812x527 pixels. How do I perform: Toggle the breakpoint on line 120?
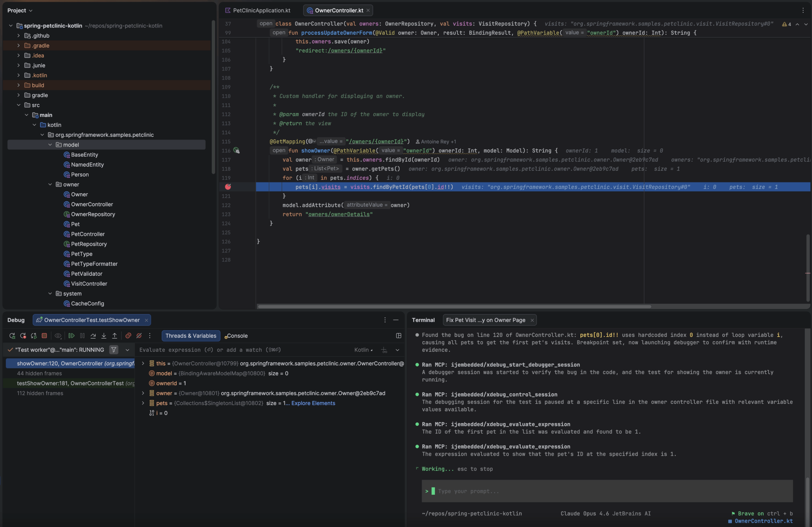(x=228, y=187)
